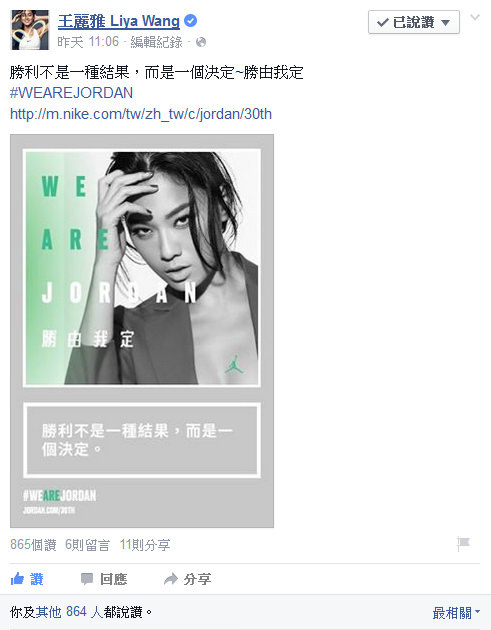
Task: Toggle the 已說讚 liked page button
Action: [414, 22]
